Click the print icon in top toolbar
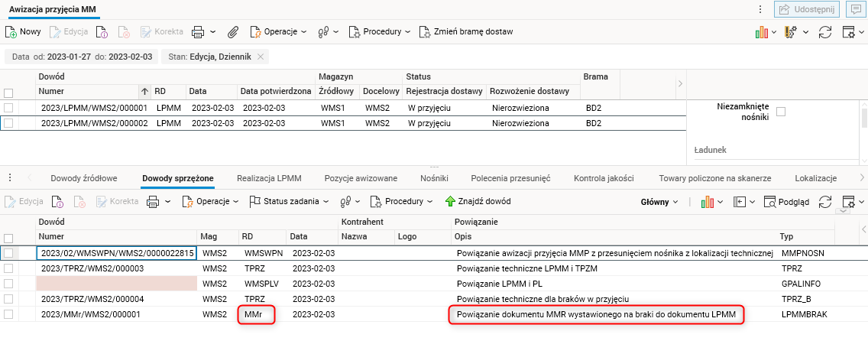The height and width of the screenshot is (354, 868). [x=198, y=32]
